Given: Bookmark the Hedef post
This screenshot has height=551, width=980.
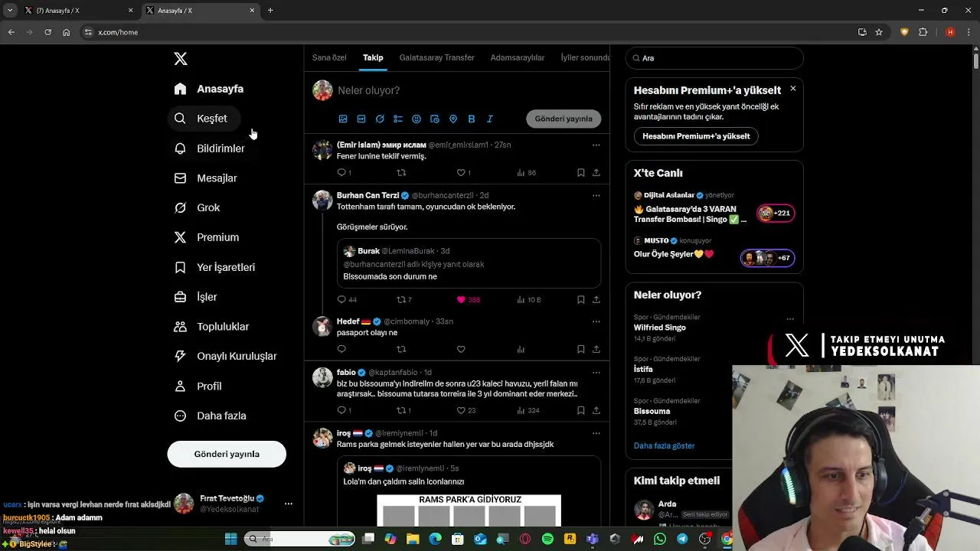Looking at the screenshot, I should click(580, 349).
